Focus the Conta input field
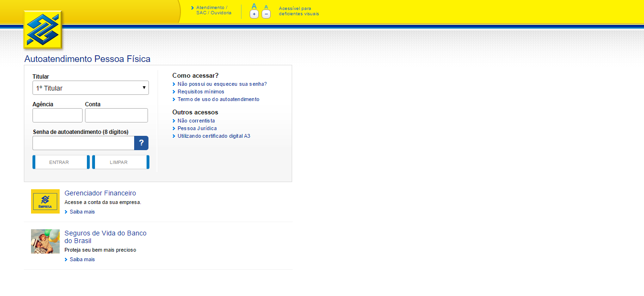The width and height of the screenshot is (644, 296). click(116, 115)
